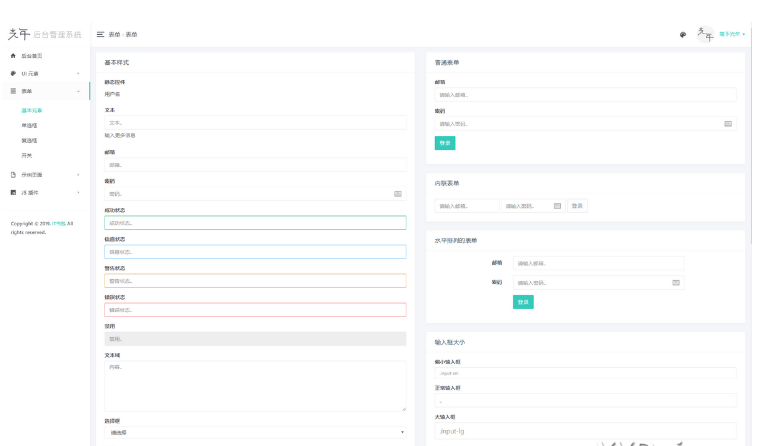Image resolution: width=767 pixels, height=446 pixels.
Task: Open the user name dropdown in header
Action: (732, 34)
